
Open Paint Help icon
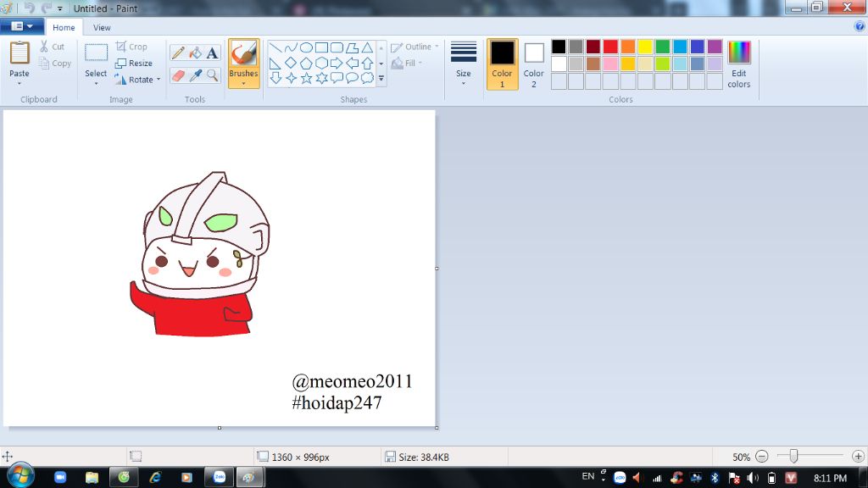click(x=860, y=26)
